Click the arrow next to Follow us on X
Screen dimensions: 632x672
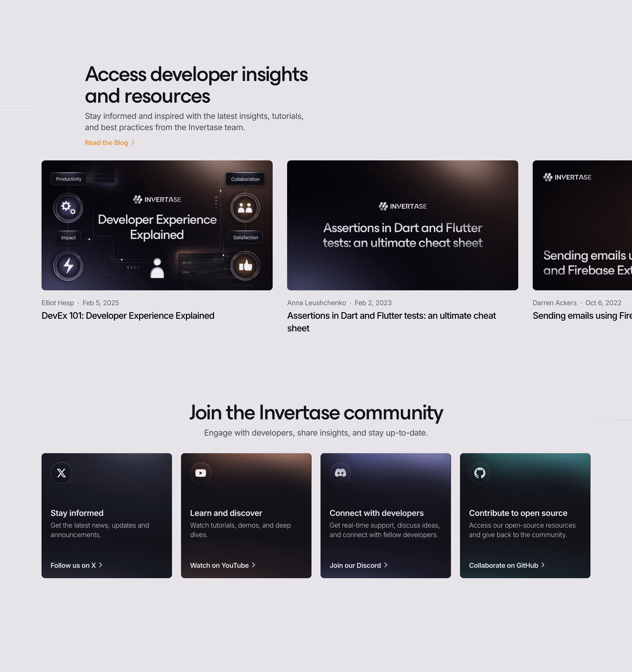click(x=100, y=565)
